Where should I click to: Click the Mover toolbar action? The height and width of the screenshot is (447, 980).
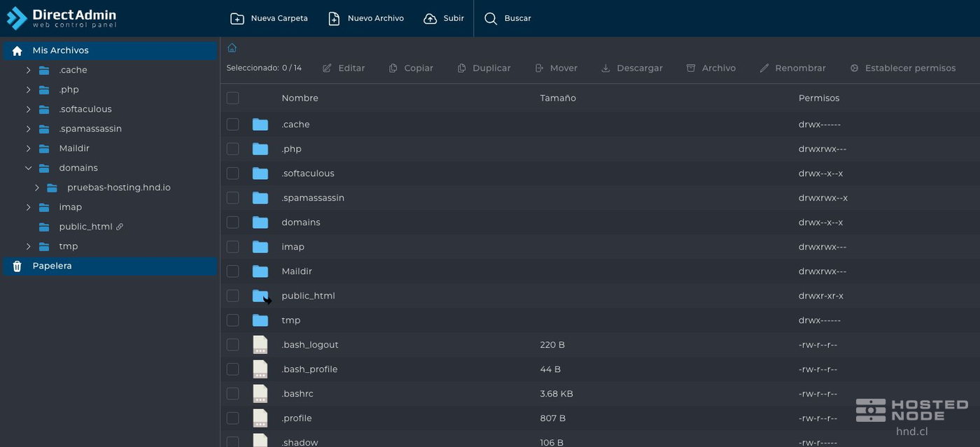click(x=556, y=68)
